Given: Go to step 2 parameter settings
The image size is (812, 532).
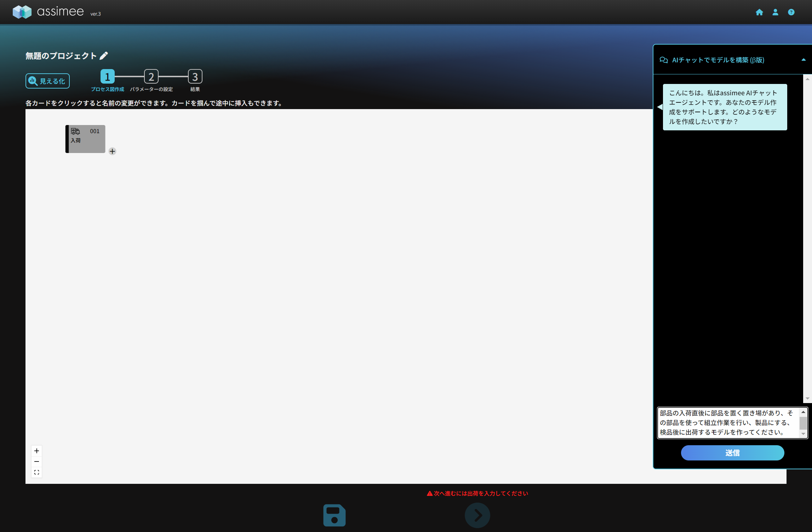Looking at the screenshot, I should 151,77.
